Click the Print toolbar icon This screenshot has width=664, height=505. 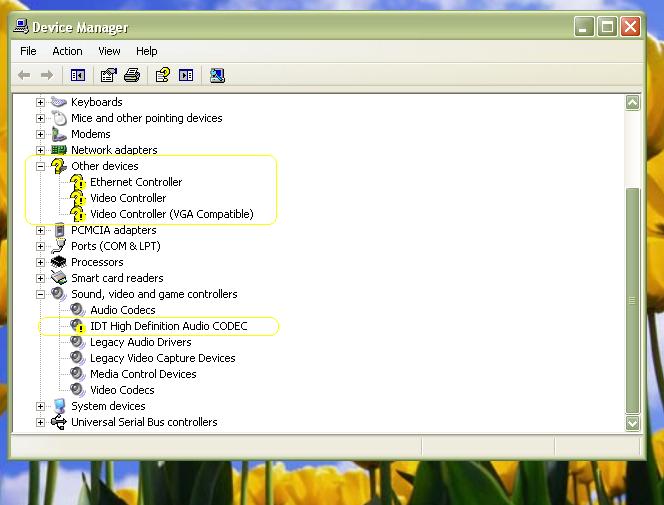coord(132,75)
